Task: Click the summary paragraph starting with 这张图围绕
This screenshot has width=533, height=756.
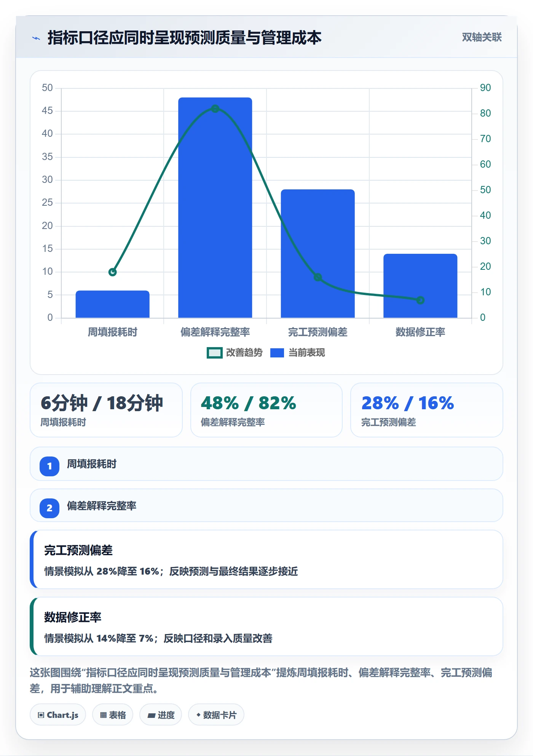Action: [261, 681]
